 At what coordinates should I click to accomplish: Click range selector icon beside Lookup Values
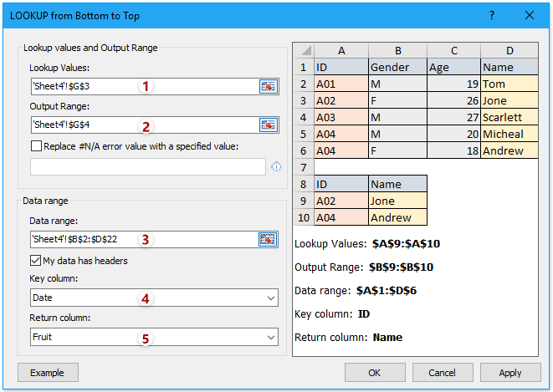pyautogui.click(x=268, y=86)
